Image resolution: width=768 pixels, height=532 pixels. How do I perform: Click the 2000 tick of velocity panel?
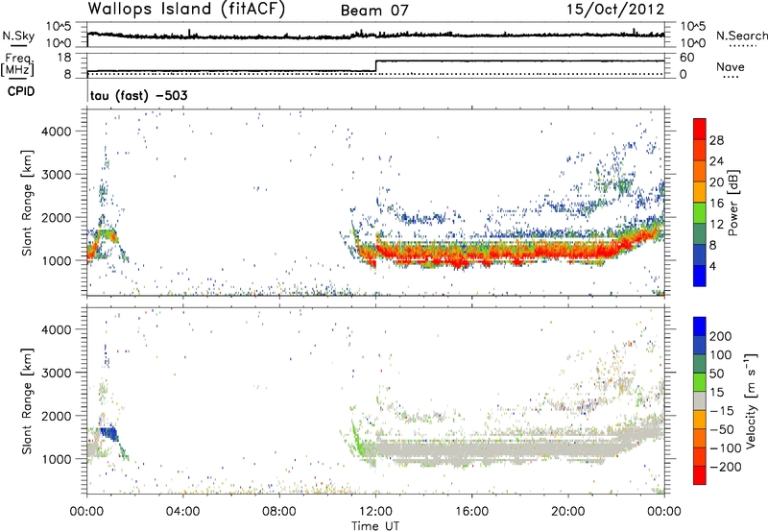coord(56,416)
